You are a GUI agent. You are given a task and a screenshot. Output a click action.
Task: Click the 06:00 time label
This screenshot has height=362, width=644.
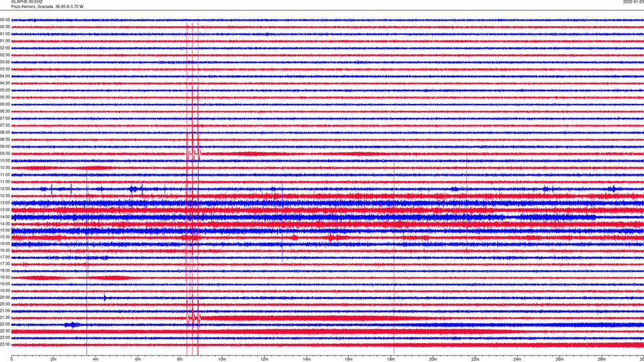click(5, 105)
